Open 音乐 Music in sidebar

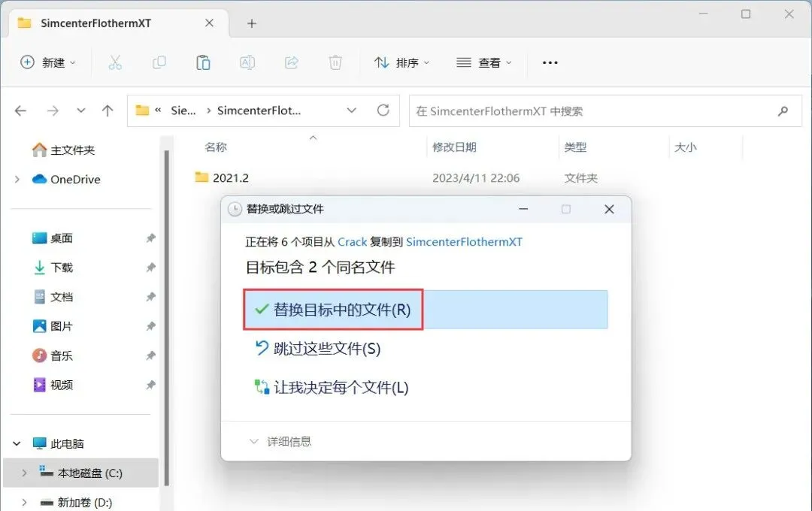53,355
